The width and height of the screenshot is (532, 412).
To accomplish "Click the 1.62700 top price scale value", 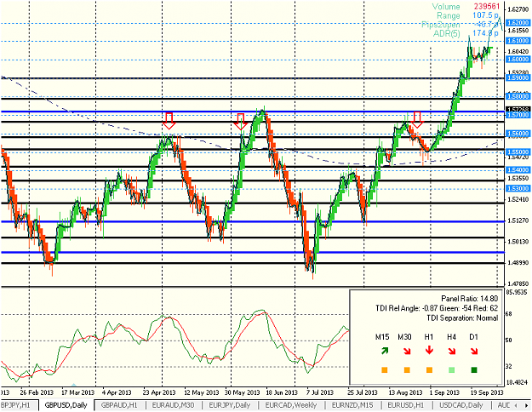I will point(518,9).
